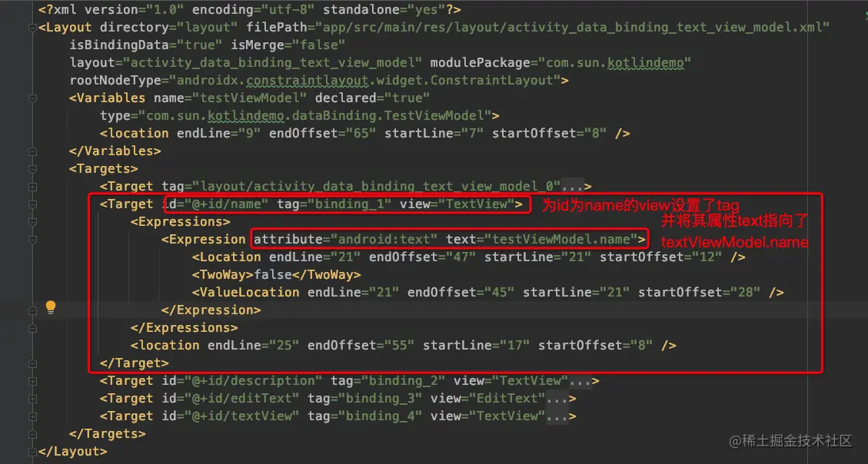Image resolution: width=868 pixels, height=464 pixels.
Task: Expand the folded Target @+id/description block
Action: coord(32,381)
